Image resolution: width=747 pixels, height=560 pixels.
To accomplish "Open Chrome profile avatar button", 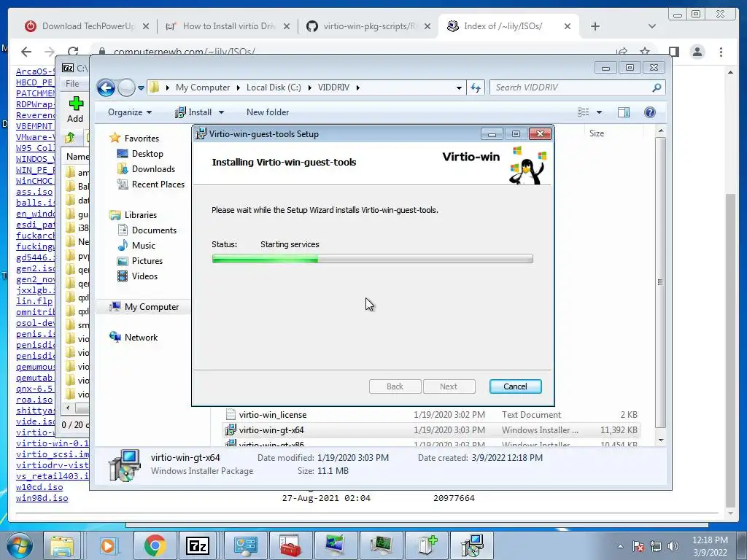I will [697, 52].
